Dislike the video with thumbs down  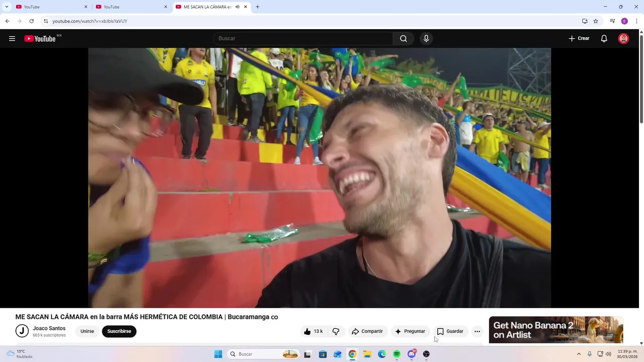pyautogui.click(x=336, y=331)
